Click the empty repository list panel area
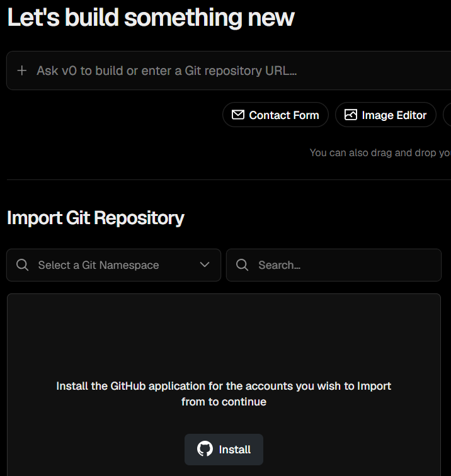 pos(224,337)
